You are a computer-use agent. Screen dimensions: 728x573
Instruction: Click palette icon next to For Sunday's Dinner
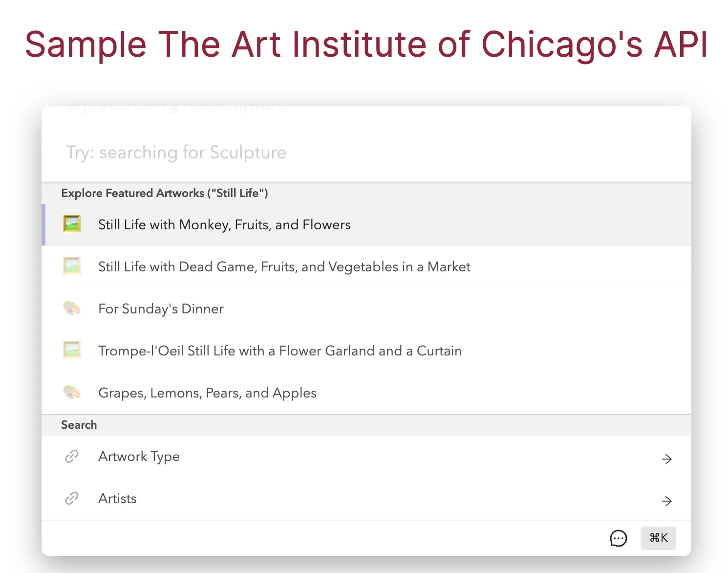72,308
